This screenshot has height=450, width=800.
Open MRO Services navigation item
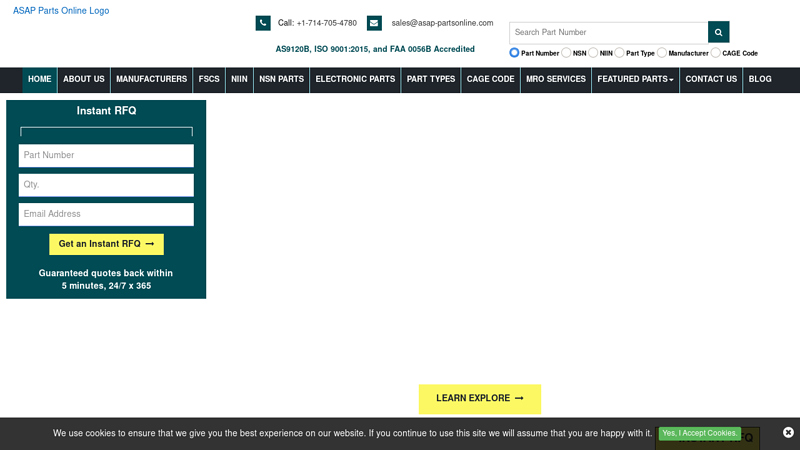[556, 80]
